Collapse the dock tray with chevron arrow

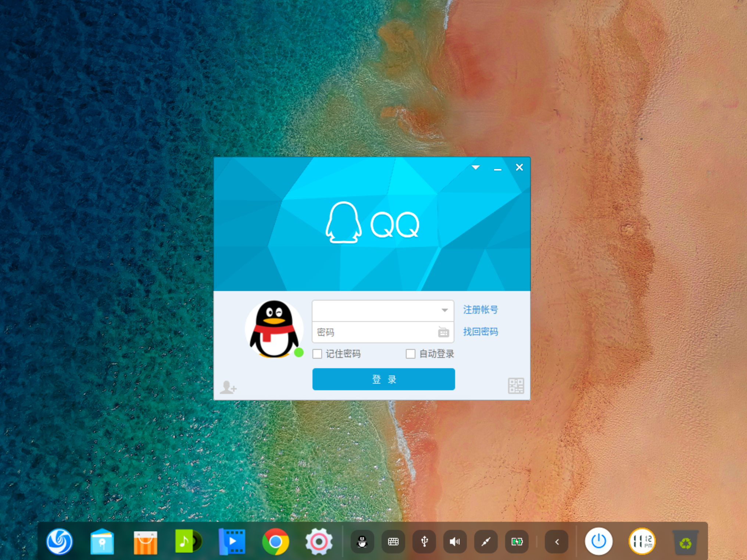[557, 542]
